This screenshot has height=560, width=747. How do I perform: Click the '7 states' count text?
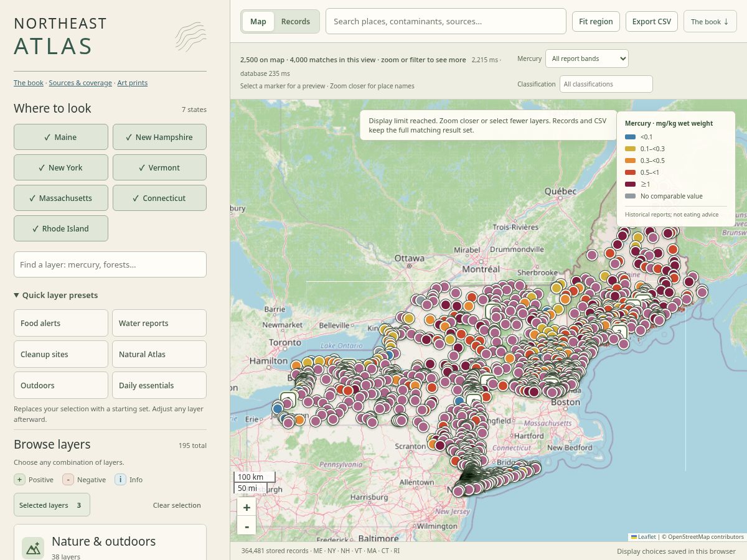(194, 110)
